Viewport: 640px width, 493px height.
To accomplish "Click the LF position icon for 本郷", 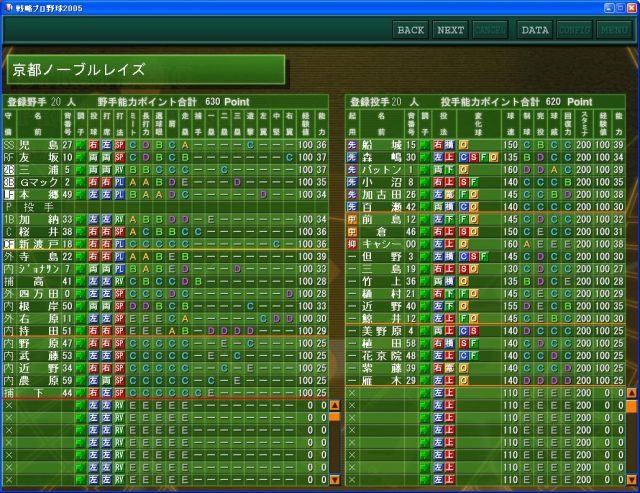I will (9, 195).
